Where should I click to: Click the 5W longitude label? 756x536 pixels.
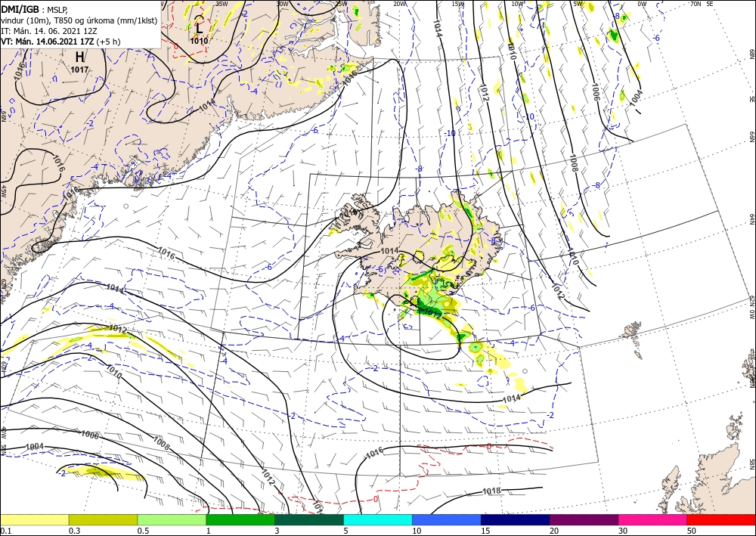[x=578, y=4]
